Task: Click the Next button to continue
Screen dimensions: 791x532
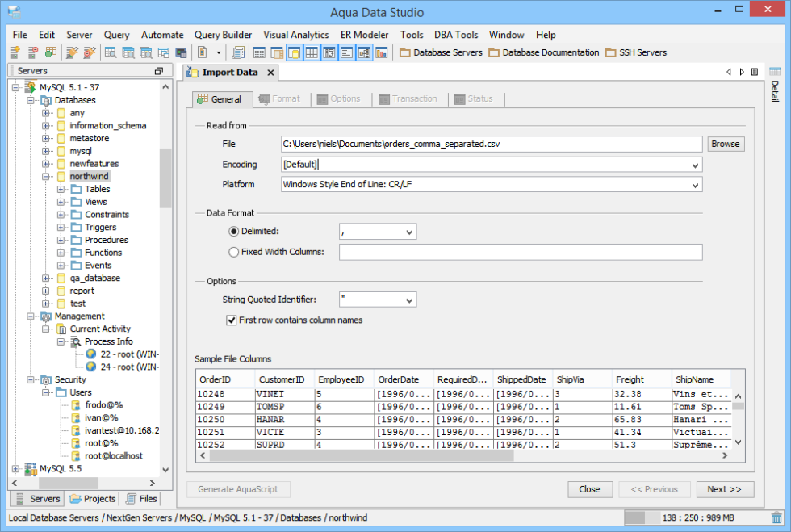Action: (724, 489)
